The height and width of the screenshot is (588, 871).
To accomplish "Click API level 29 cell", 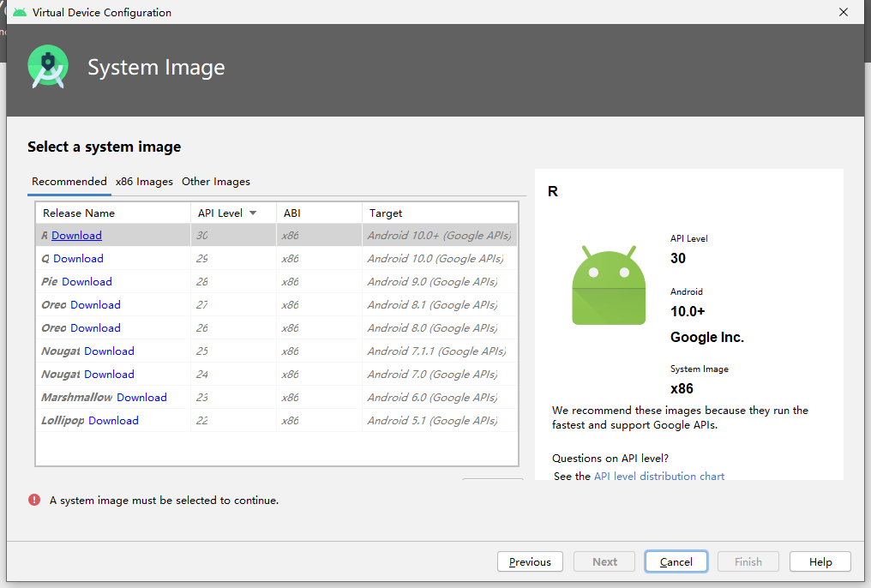I will [233, 259].
